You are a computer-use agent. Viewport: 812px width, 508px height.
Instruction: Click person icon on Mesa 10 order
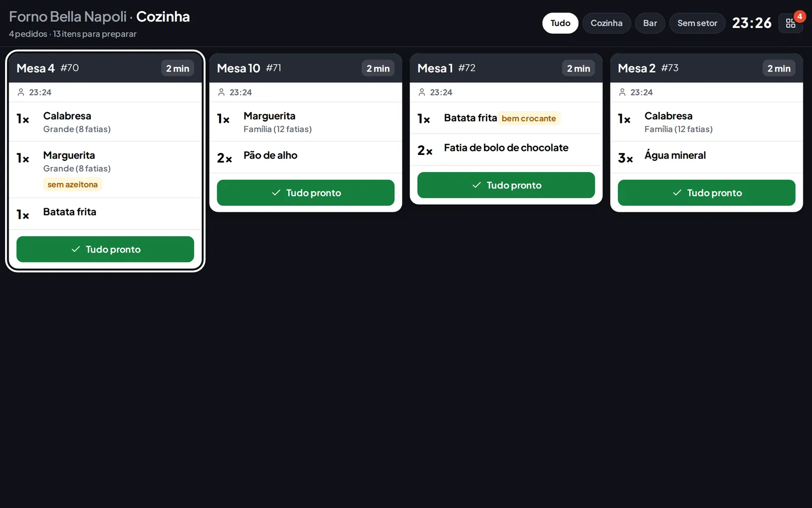(221, 92)
